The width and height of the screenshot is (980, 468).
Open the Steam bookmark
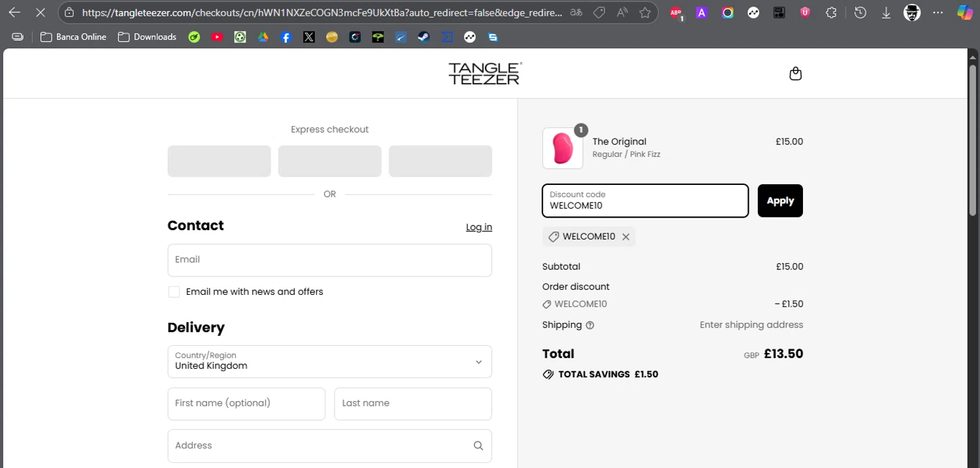point(423,37)
